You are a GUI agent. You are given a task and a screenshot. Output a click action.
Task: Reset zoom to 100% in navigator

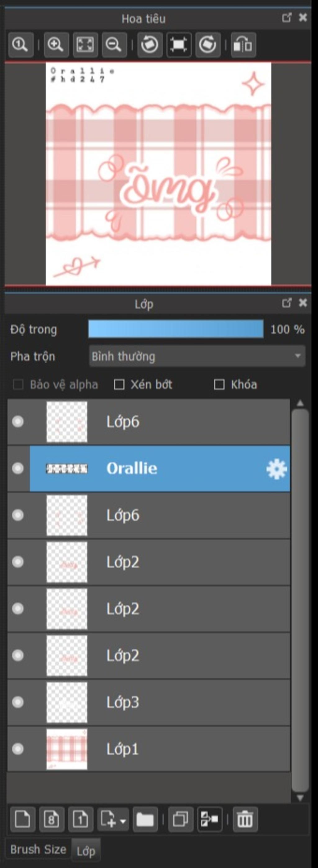point(20,44)
